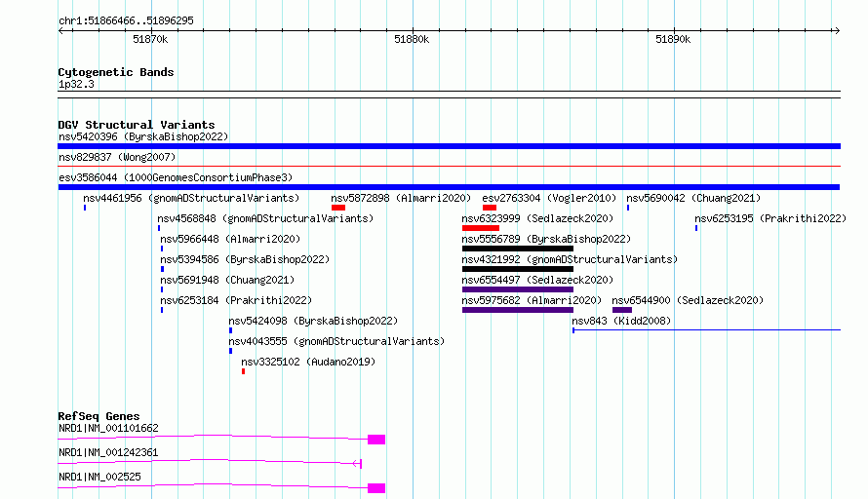Viewport: 868px width, 499px height.
Task: Select the thin red nsv829837 variant line
Action: click(x=449, y=166)
